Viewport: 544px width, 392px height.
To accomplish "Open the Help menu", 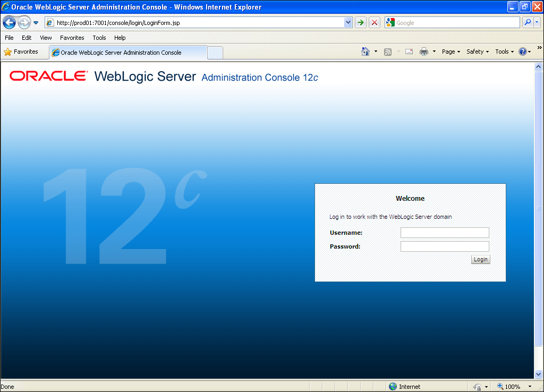I will (120, 38).
